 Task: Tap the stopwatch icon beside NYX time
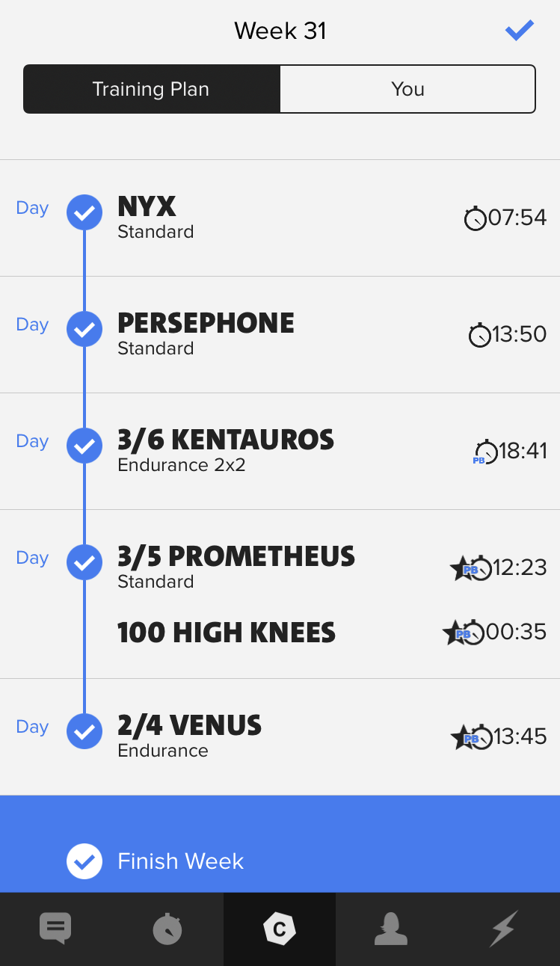coord(476,218)
